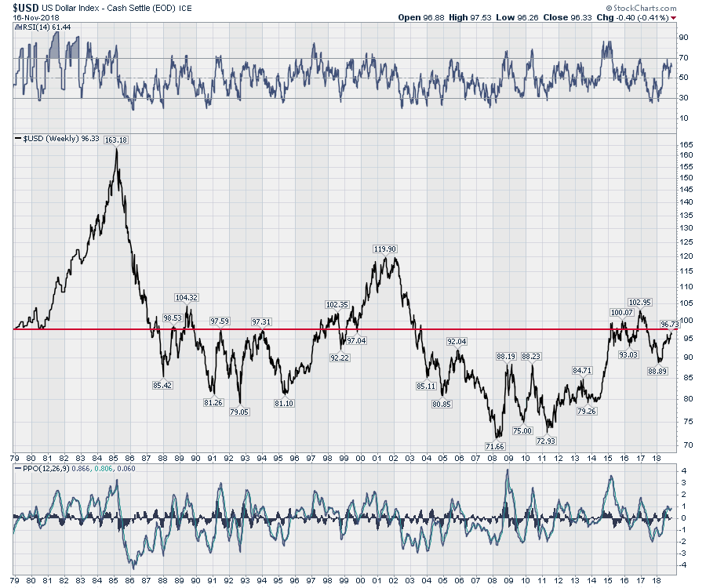This screenshot has width=706, height=588.
Task: Click the red down arrow change indicator
Action: click(x=674, y=18)
